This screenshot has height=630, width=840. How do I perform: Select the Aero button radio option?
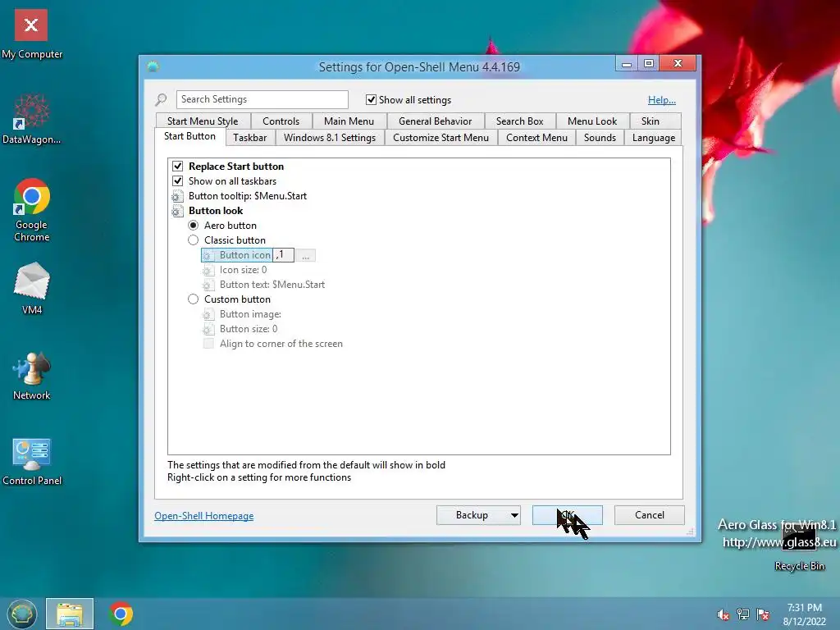point(194,226)
